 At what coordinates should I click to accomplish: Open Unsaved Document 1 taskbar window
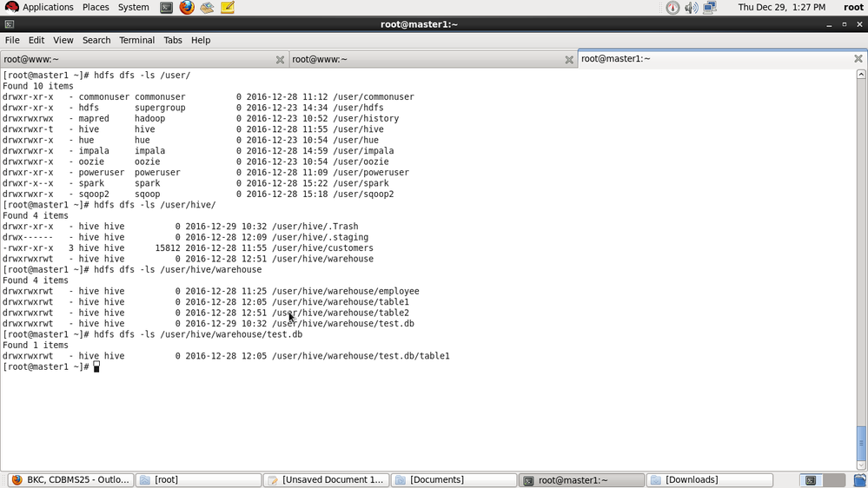coord(326,480)
